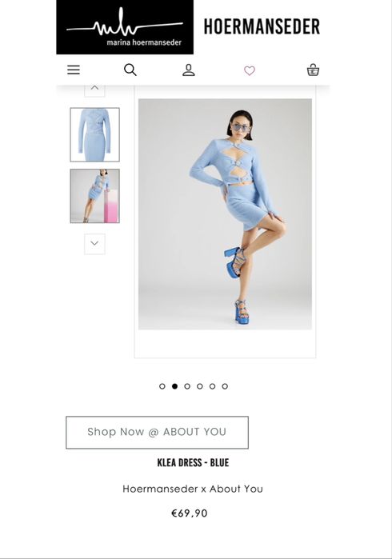The image size is (392, 559).
Task: Select the active second carousel dot
Action: tap(174, 386)
